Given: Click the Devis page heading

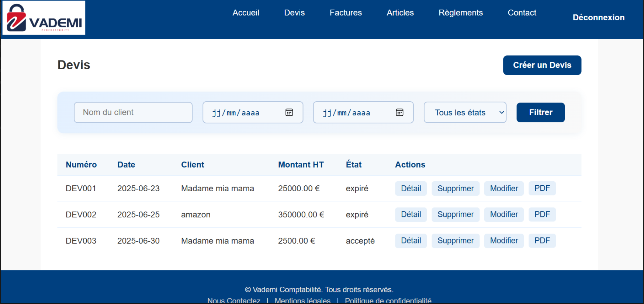Looking at the screenshot, I should pyautogui.click(x=74, y=65).
